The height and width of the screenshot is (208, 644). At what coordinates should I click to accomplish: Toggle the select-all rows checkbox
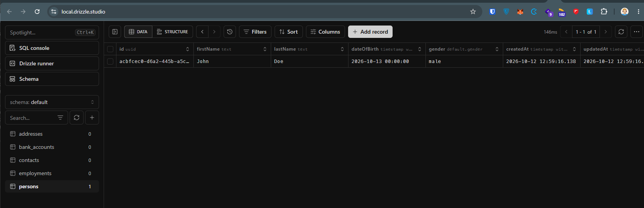click(110, 49)
